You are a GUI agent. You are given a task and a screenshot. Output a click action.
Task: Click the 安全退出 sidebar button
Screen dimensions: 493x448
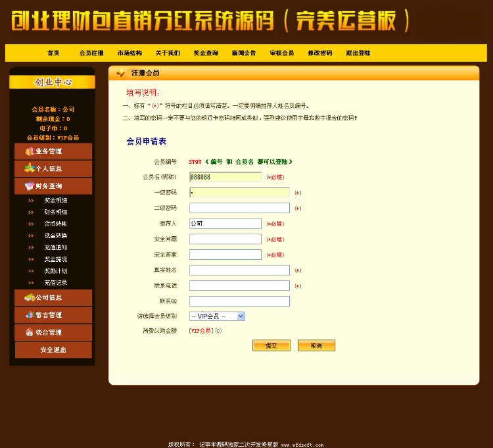(53, 350)
